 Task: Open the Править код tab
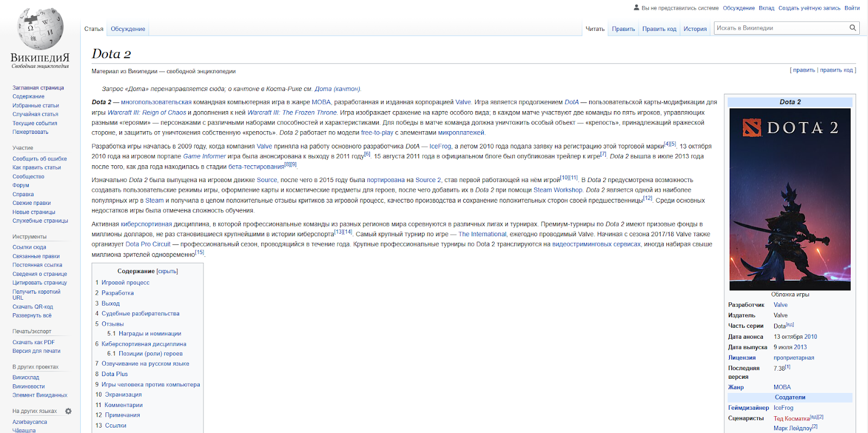click(659, 29)
